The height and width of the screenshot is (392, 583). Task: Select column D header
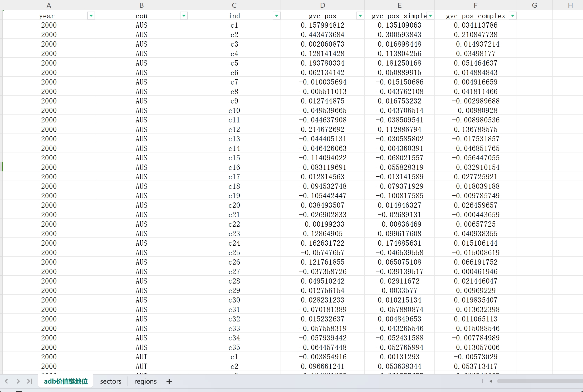tap(322, 5)
